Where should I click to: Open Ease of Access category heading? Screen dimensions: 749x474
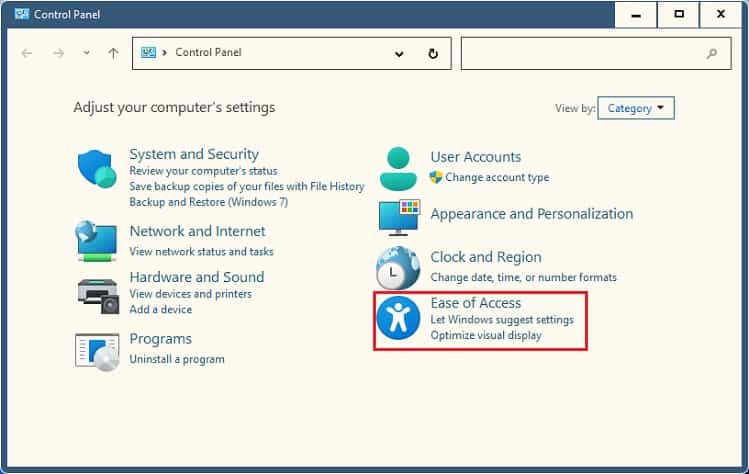click(x=476, y=303)
